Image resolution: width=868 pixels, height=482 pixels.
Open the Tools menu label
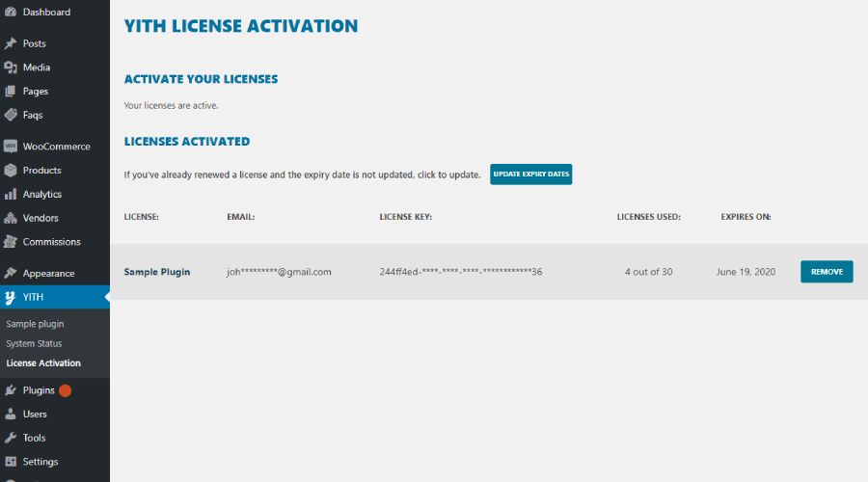(34, 438)
